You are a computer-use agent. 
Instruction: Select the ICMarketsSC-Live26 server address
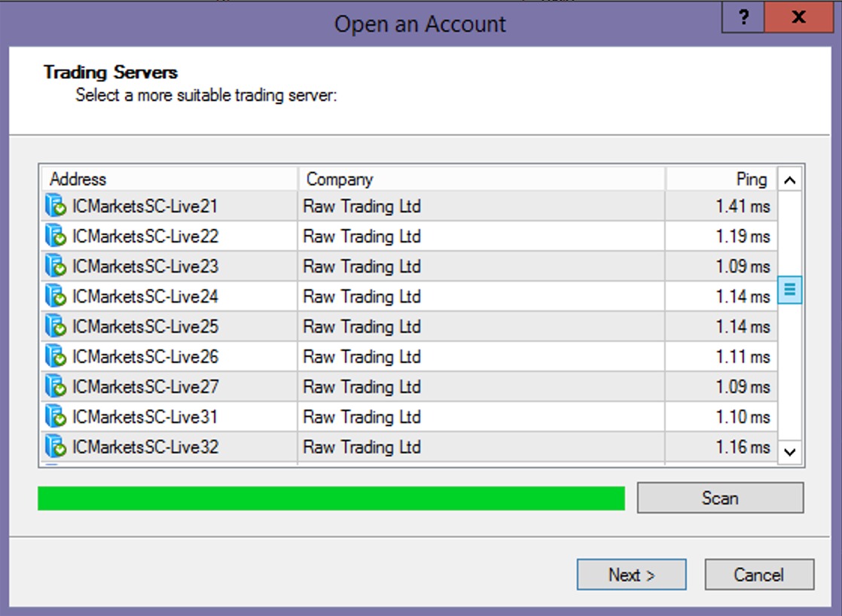pyautogui.click(x=145, y=357)
